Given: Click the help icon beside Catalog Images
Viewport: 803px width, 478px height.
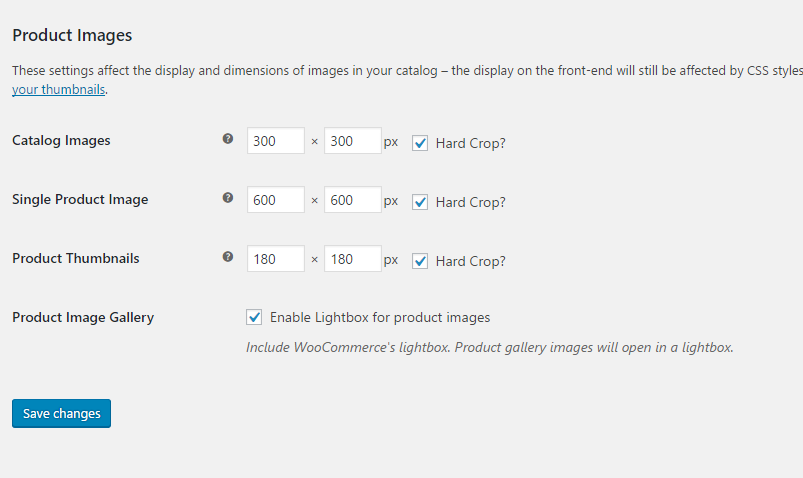Looking at the screenshot, I should [228, 139].
